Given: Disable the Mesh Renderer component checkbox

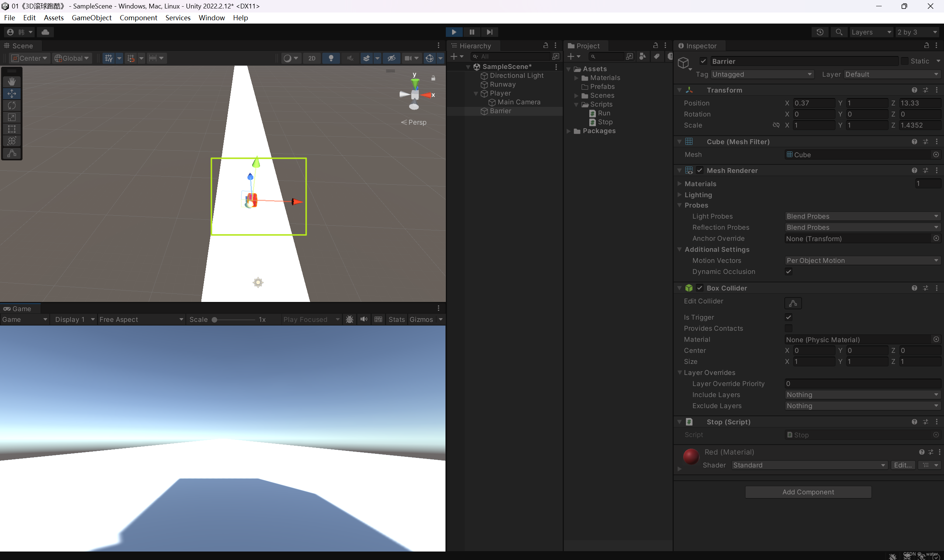Looking at the screenshot, I should (700, 170).
